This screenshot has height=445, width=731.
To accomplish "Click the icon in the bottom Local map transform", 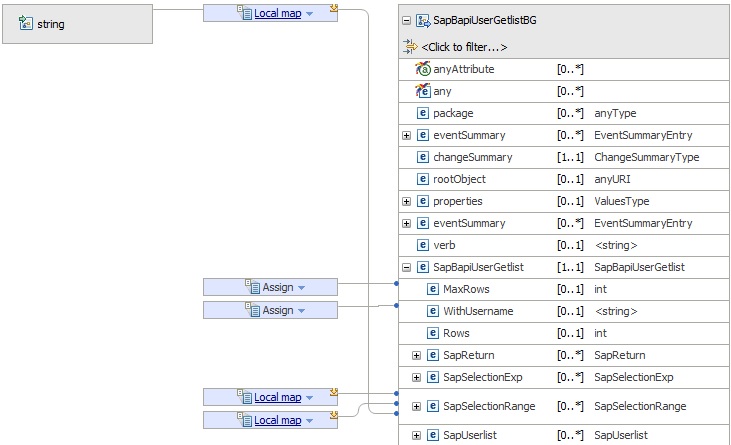I will point(245,419).
